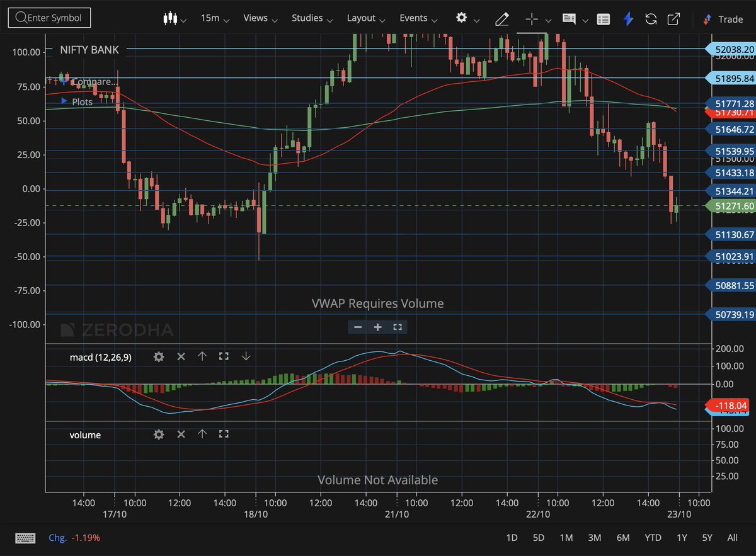Click the 51539.95 price level tag

point(731,151)
